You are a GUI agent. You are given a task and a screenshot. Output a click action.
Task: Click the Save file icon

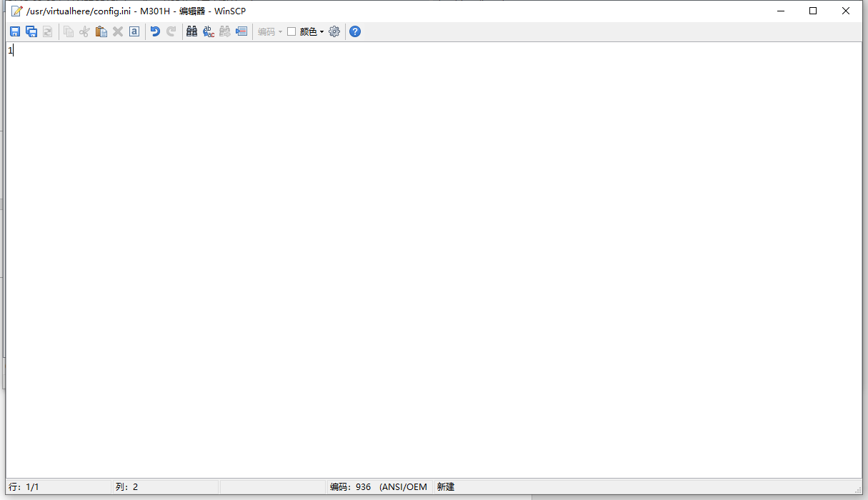click(x=15, y=31)
